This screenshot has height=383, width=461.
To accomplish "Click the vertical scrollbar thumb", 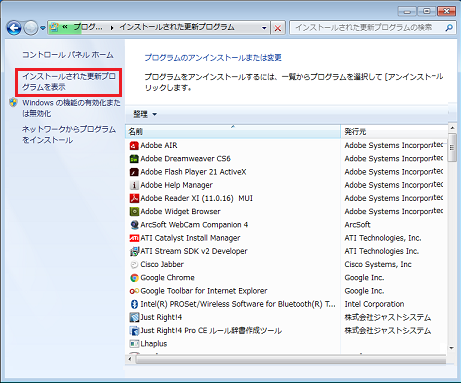I will click(452, 148).
